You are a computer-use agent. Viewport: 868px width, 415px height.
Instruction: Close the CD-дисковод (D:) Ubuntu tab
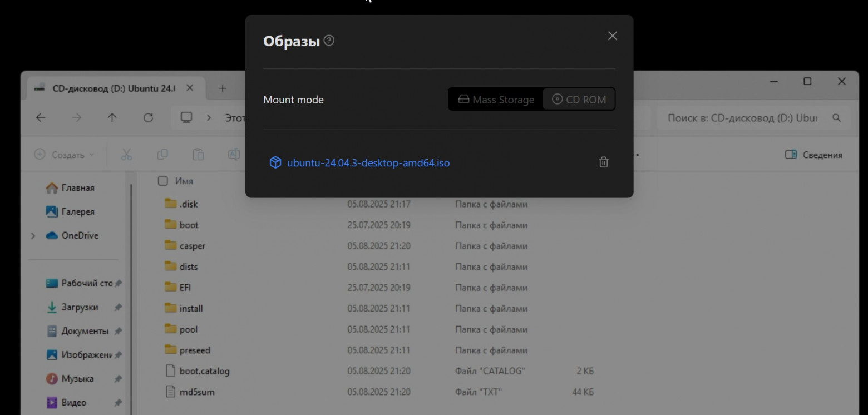pos(190,88)
